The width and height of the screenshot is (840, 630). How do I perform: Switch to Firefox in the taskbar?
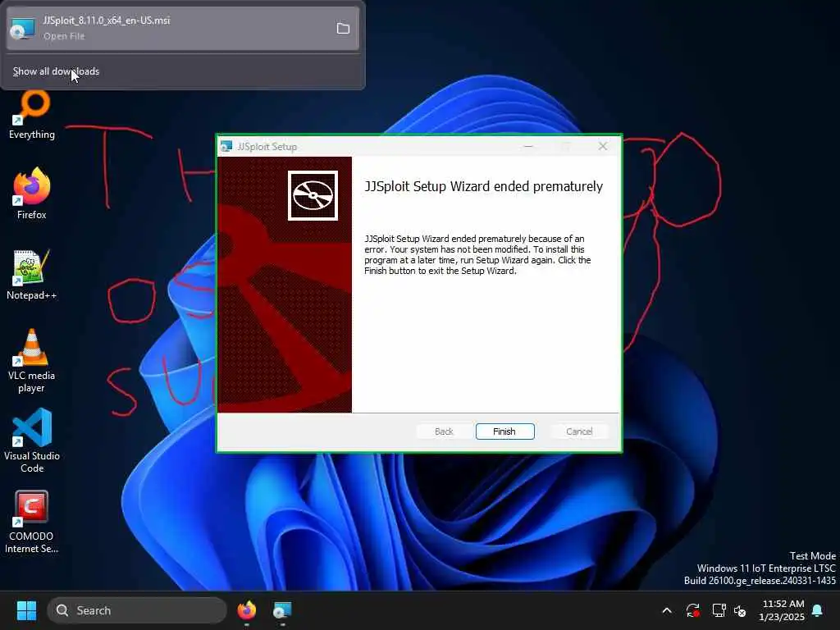coord(246,610)
